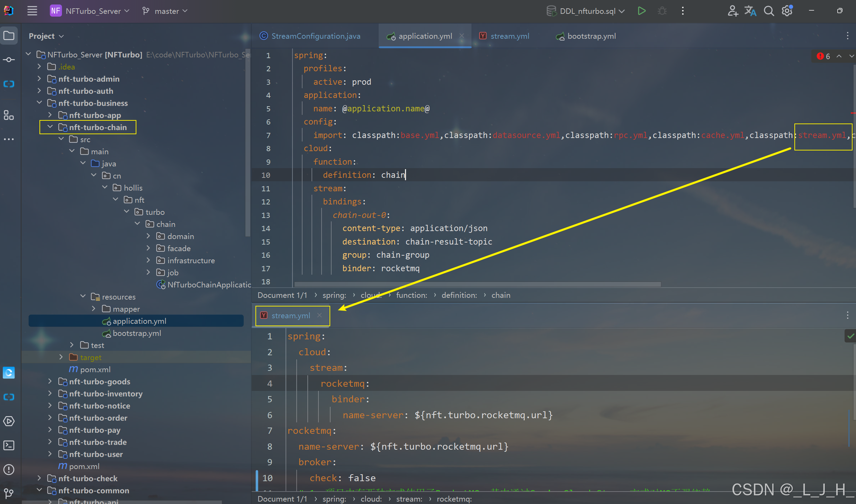Viewport: 856px width, 504px height.
Task: Expand the domain package folder
Action: [148, 236]
